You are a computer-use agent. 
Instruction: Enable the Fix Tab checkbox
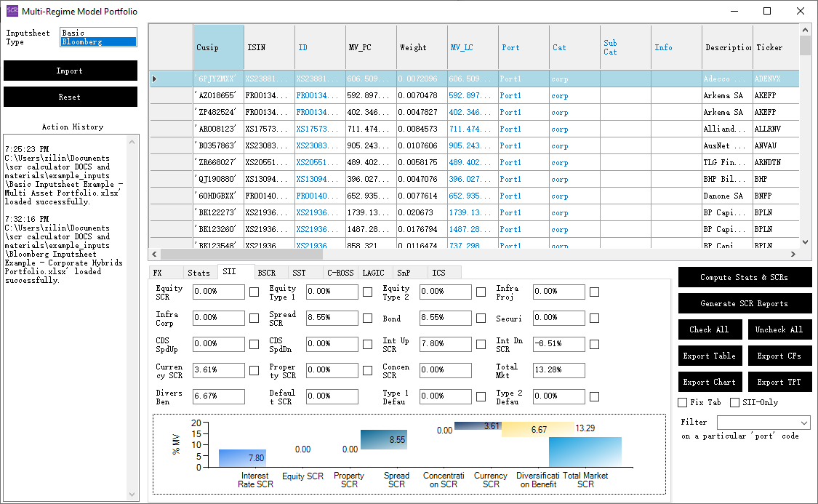(x=682, y=402)
